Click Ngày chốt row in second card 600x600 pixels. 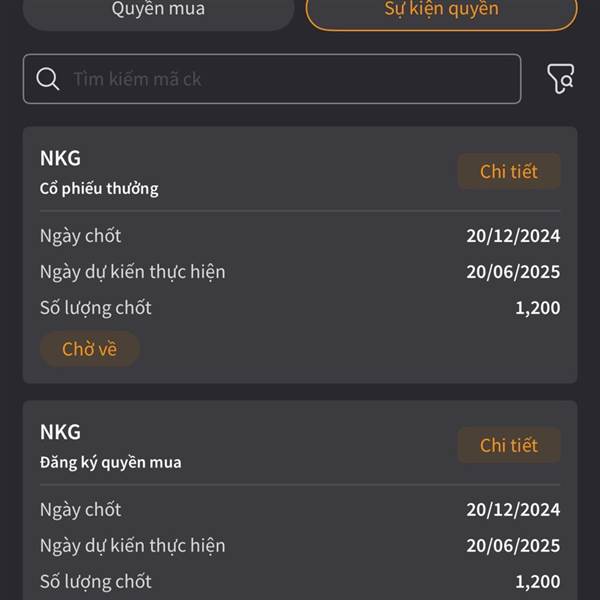(x=300, y=510)
